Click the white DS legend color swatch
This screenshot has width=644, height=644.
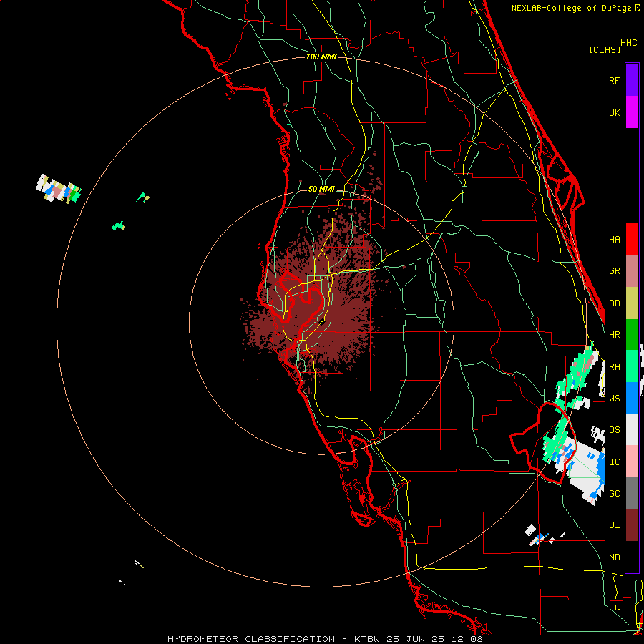click(632, 429)
